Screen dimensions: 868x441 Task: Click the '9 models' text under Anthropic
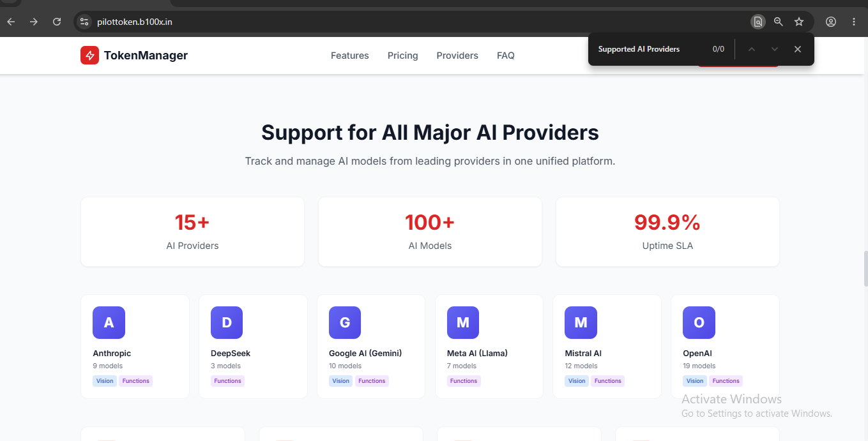(x=107, y=366)
